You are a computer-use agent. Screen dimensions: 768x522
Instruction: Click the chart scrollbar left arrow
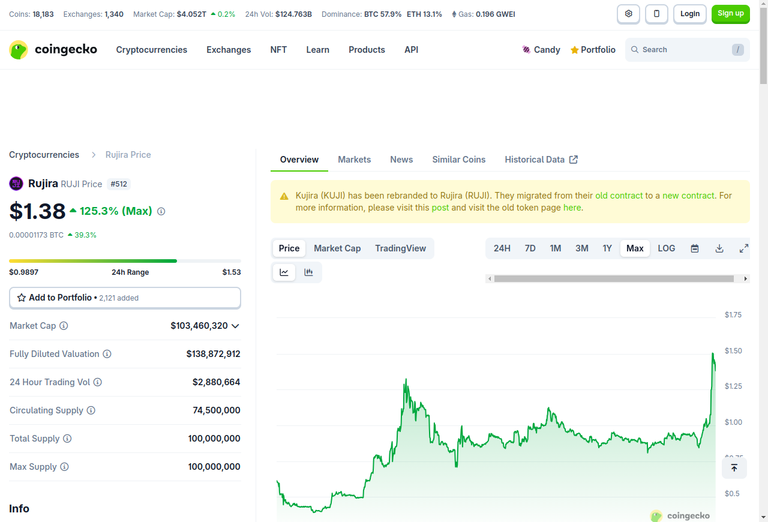pyautogui.click(x=490, y=279)
